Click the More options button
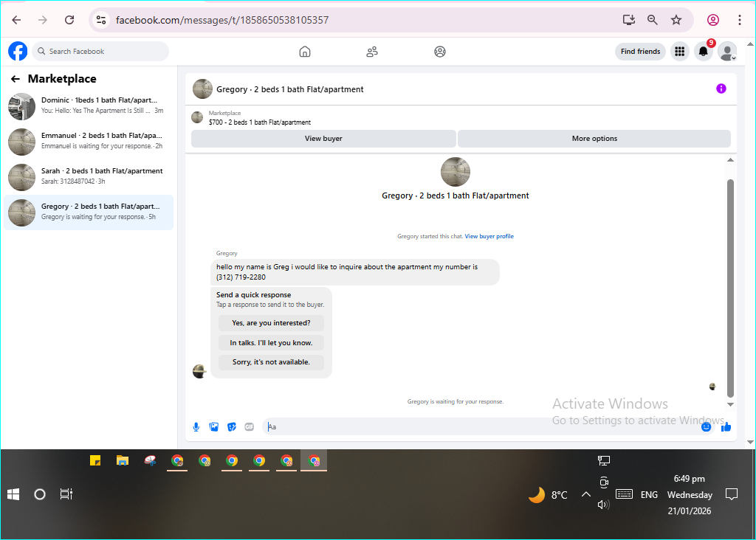 pos(594,138)
